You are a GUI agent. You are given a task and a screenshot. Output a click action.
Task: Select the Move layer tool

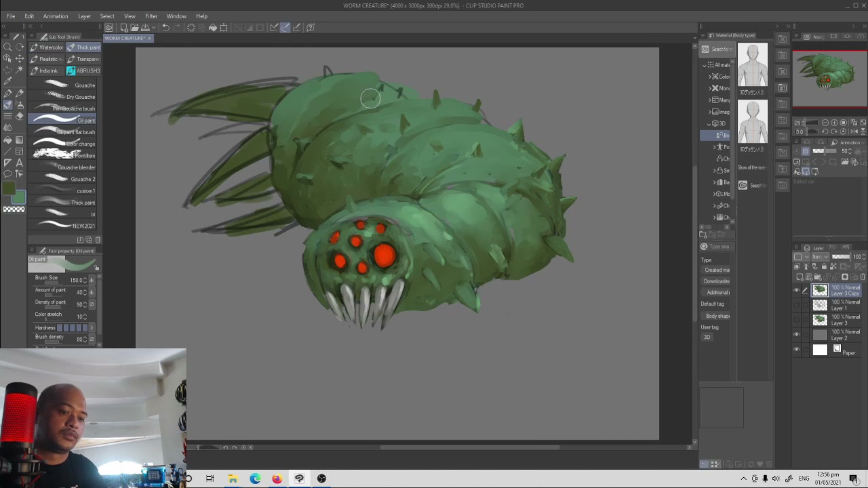click(19, 58)
